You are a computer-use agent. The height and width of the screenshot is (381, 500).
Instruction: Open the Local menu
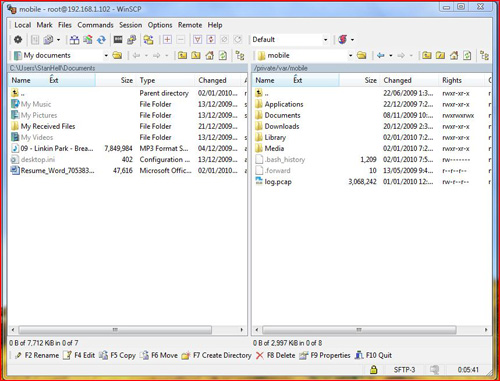point(23,25)
